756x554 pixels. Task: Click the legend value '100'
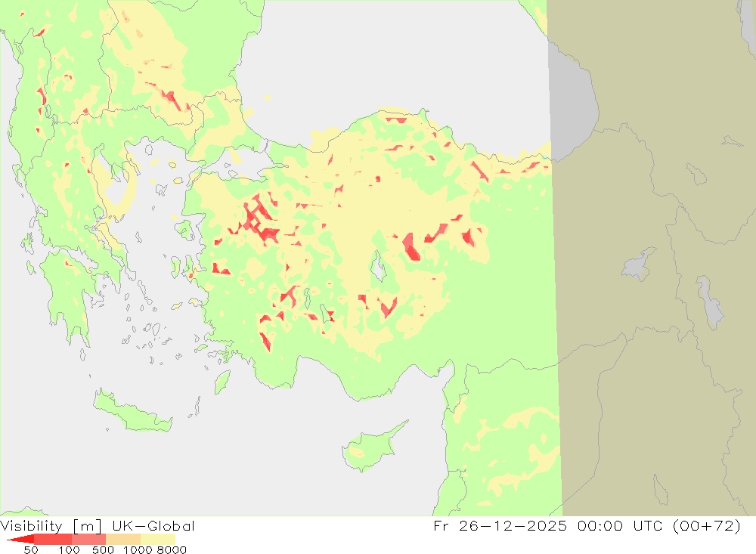click(69, 550)
